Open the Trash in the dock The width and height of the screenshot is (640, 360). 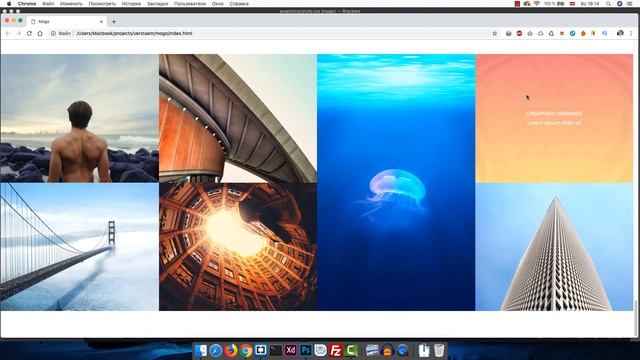click(439, 350)
